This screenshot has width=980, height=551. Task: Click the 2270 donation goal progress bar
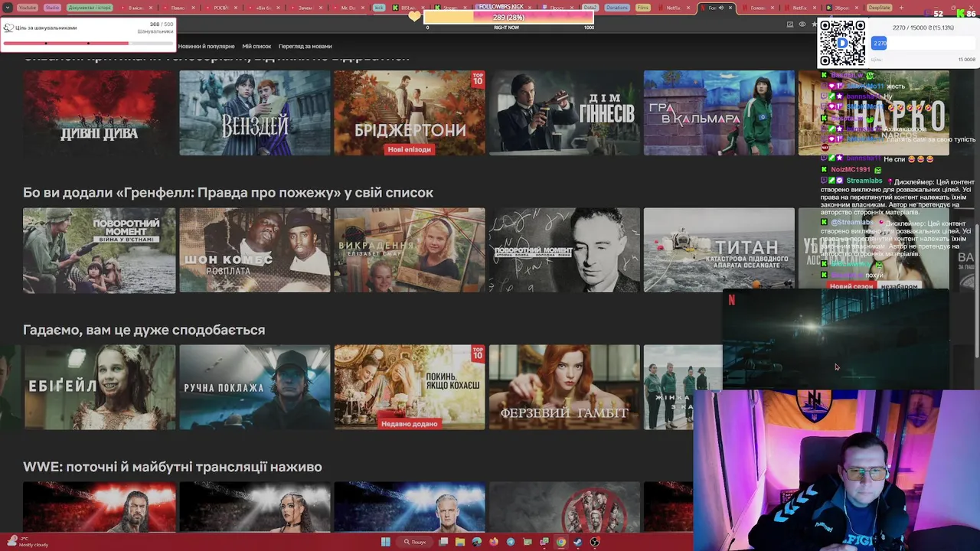pyautogui.click(x=923, y=44)
